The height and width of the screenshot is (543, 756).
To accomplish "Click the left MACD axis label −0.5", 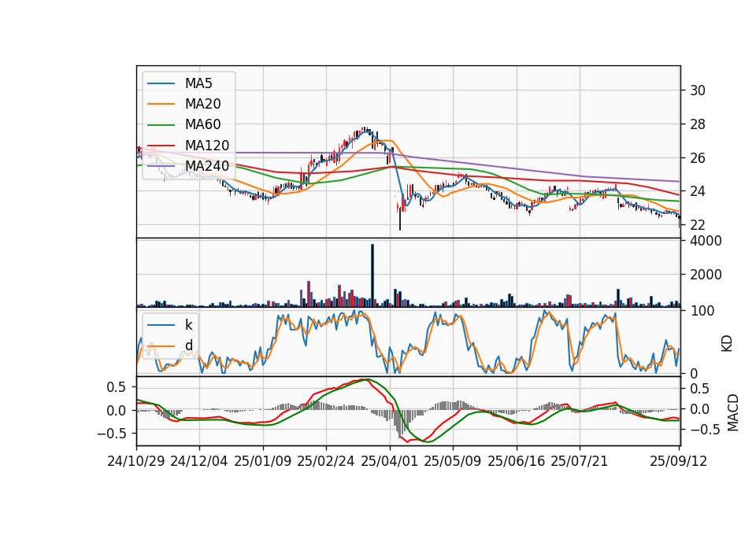I will (x=111, y=434).
